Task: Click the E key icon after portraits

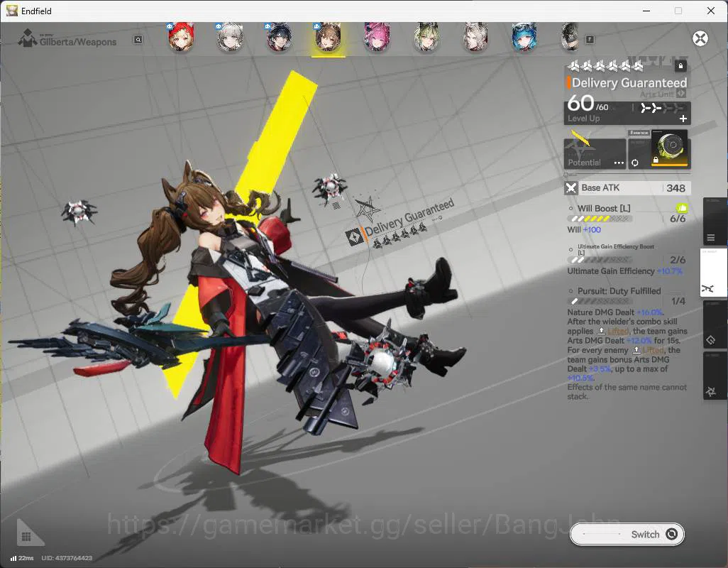Action: [590, 40]
